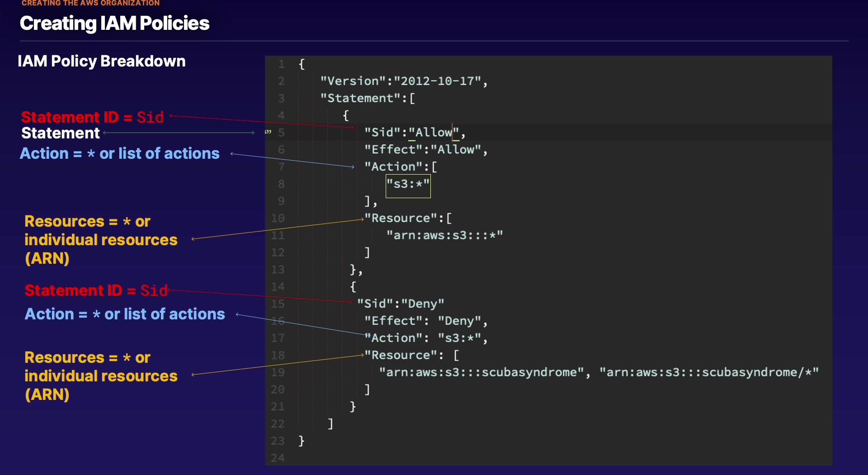Click the "Effect":"Allow" line in editor

[x=426, y=150]
